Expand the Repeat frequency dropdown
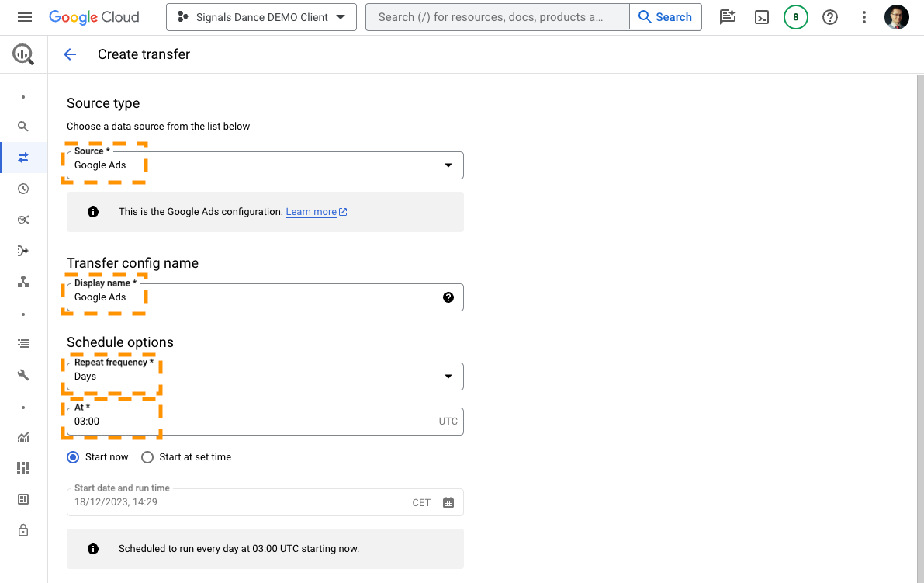Viewport: 924px width, 583px height. (265, 376)
